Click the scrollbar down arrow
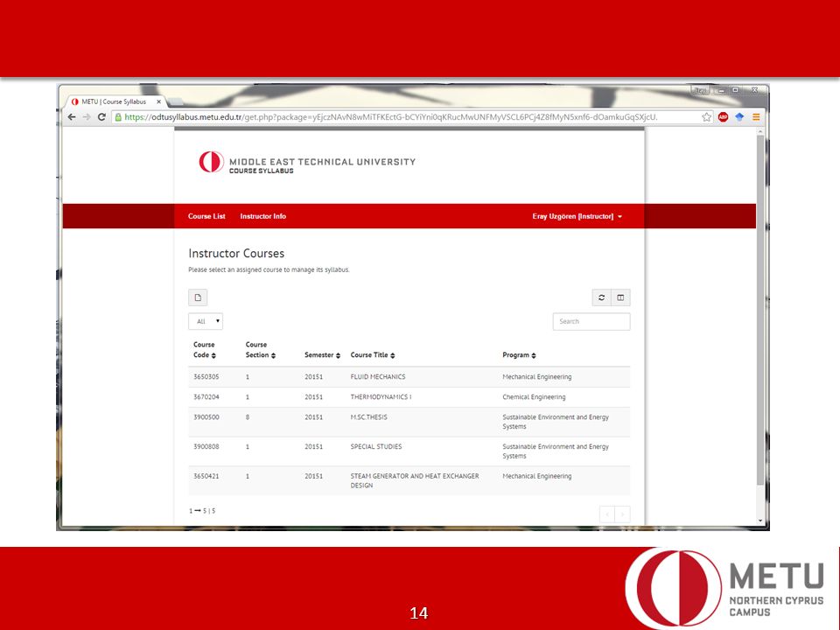840x630 pixels. coord(760,520)
